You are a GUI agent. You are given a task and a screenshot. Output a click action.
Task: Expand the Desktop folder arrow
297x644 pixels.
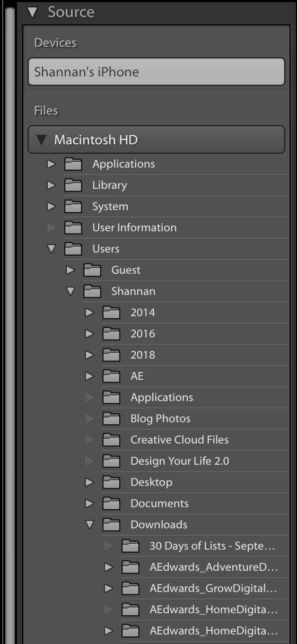(89, 482)
